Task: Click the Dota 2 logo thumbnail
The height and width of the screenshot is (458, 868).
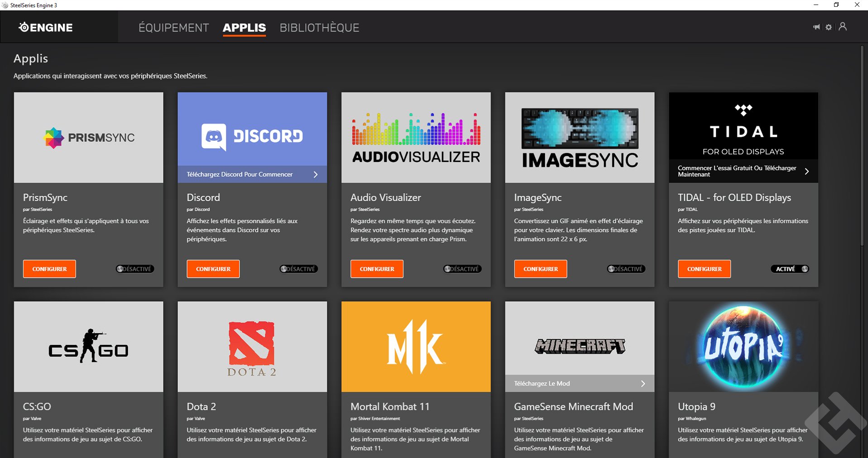Action: [x=252, y=347]
